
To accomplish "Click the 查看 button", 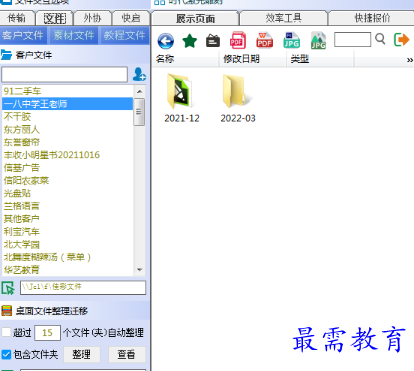I will click(127, 354).
